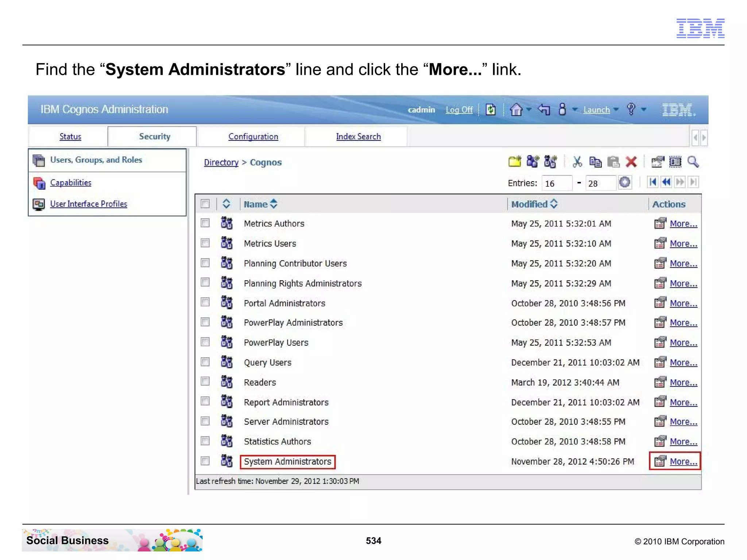Click the New Role toolbar icon
This screenshot has height=560, width=747.
coord(550,162)
